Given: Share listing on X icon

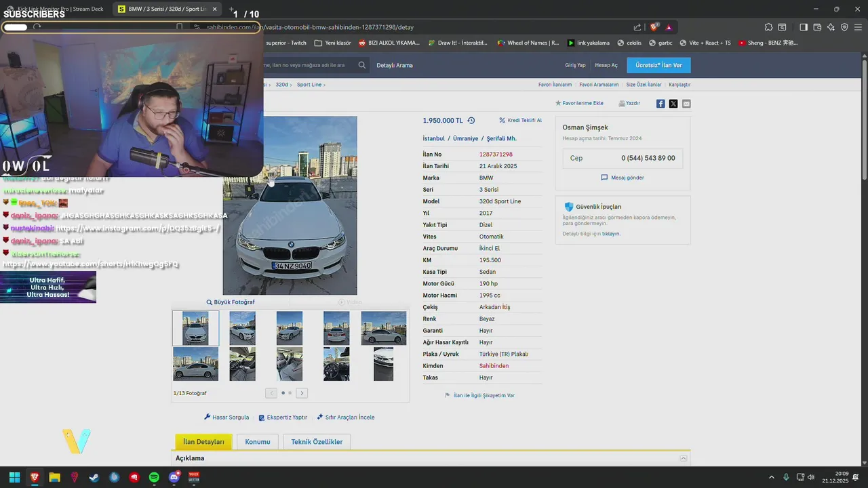Looking at the screenshot, I should point(673,104).
